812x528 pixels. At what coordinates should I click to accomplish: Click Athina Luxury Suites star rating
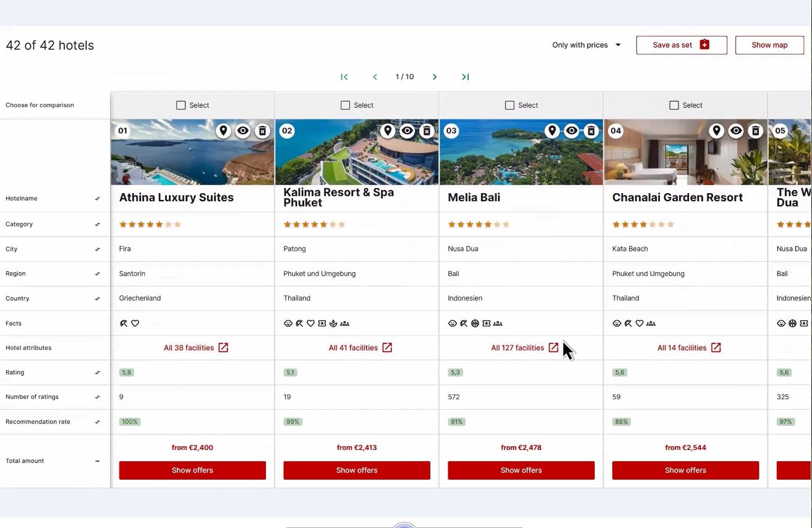point(150,225)
